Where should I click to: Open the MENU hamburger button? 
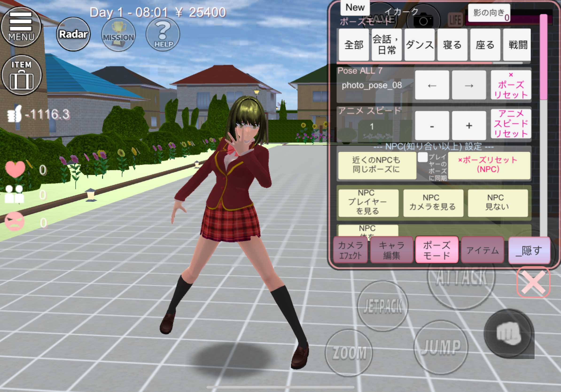tap(21, 26)
